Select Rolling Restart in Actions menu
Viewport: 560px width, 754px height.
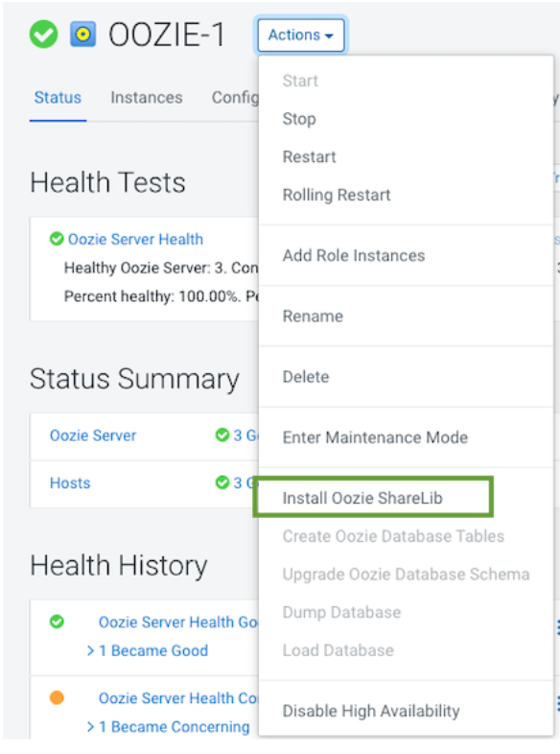click(337, 195)
